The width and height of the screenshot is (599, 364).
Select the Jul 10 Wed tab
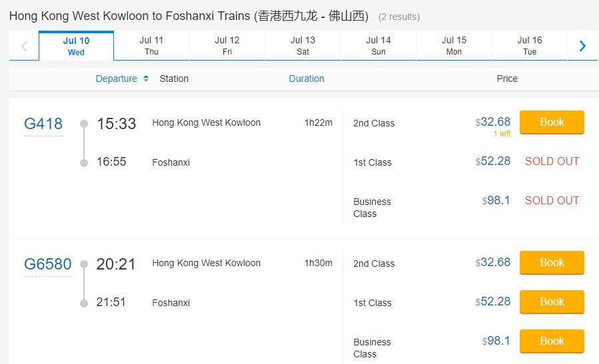tap(76, 46)
